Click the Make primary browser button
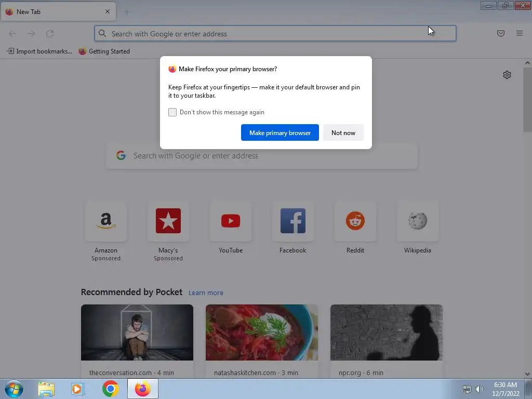The image size is (532, 399). [x=280, y=132]
